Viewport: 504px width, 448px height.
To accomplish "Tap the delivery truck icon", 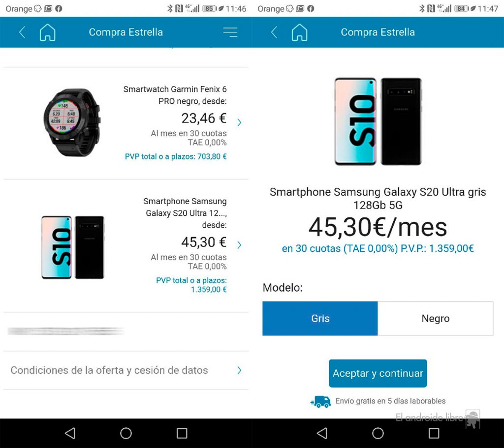I will (320, 401).
